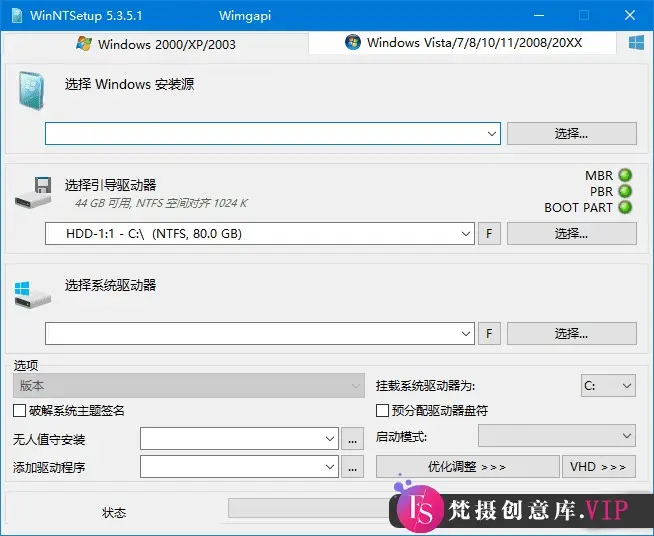
Task: Click the ... browse button for 添加驱动程序
Action: point(352,467)
